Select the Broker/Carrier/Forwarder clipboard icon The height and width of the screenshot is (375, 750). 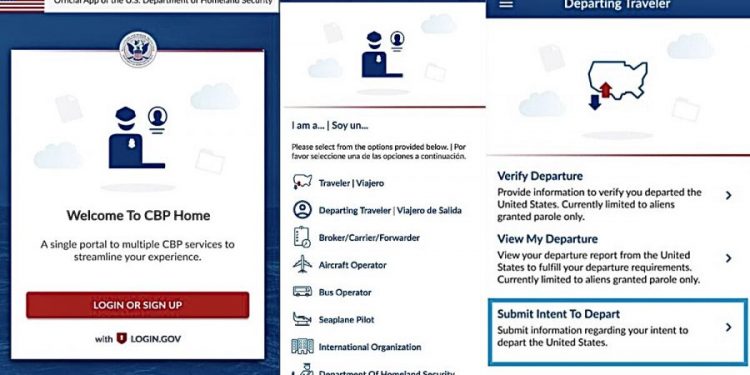point(302,237)
